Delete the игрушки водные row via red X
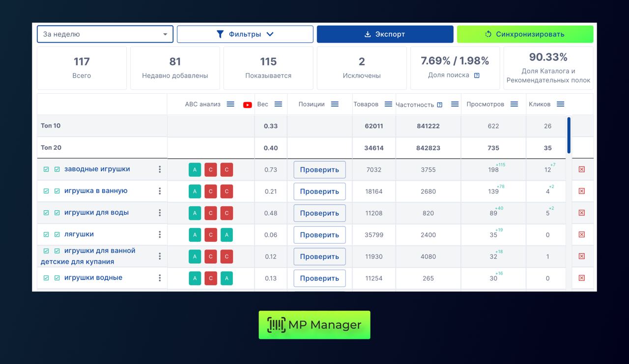629x364 pixels. pyautogui.click(x=582, y=278)
